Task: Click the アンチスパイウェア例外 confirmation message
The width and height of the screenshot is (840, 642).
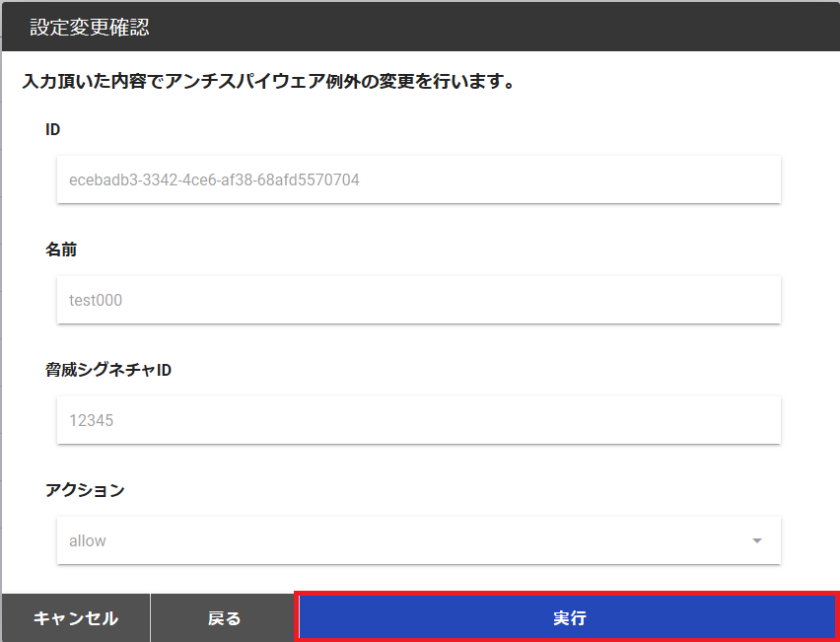Action: click(269, 82)
